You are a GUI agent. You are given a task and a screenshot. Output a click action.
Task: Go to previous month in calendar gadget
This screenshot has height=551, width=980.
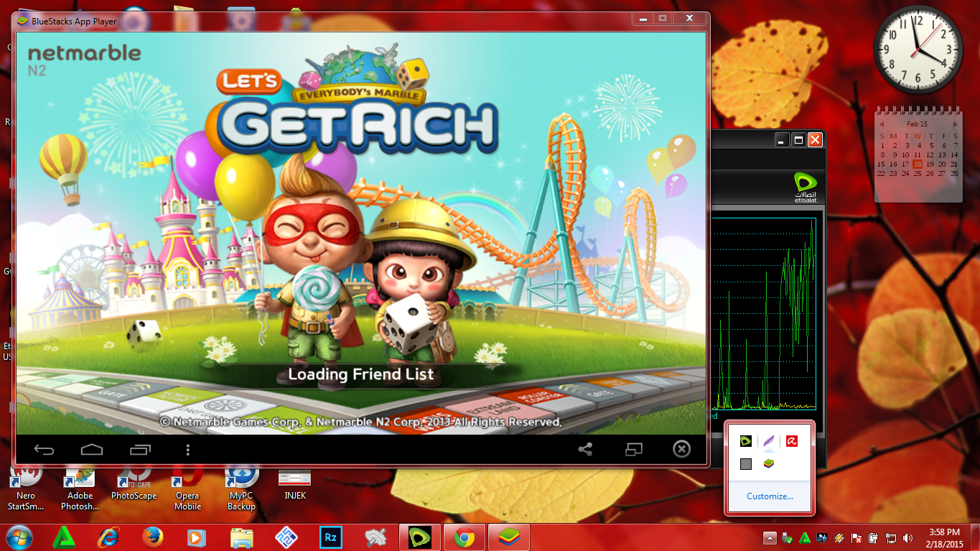pyautogui.click(x=882, y=124)
